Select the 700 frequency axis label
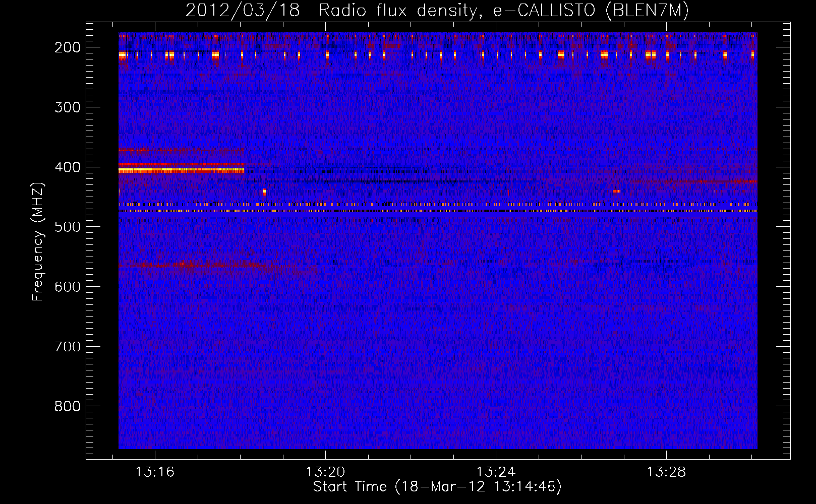Viewport: 816px width, 504px height. [x=68, y=347]
